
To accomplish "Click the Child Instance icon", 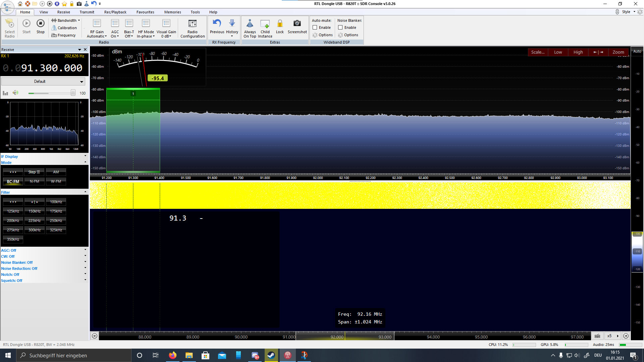I will (265, 23).
